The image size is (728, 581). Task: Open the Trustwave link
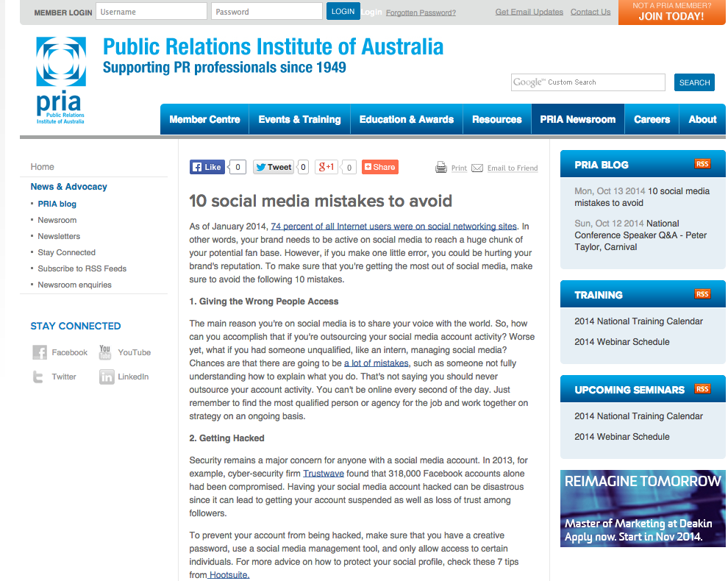324,474
